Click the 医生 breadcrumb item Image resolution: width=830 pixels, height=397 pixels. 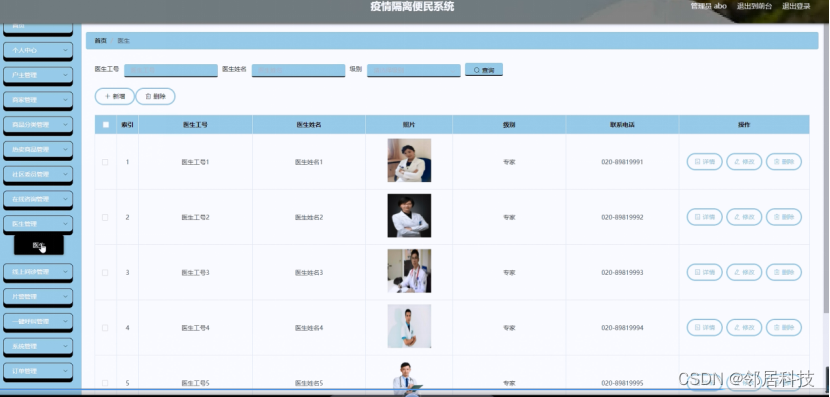point(123,41)
